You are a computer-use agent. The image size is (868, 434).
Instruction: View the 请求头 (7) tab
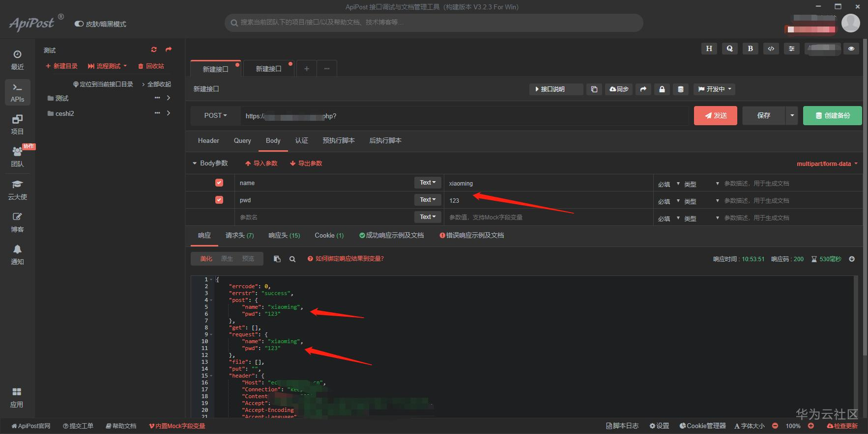(240, 235)
